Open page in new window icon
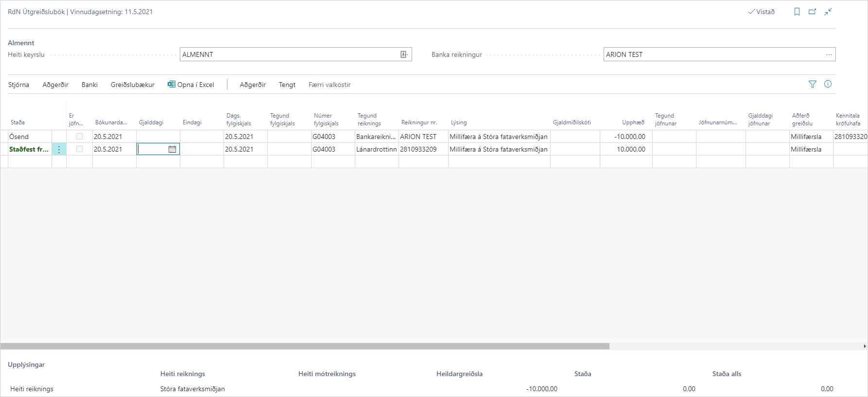 (812, 12)
